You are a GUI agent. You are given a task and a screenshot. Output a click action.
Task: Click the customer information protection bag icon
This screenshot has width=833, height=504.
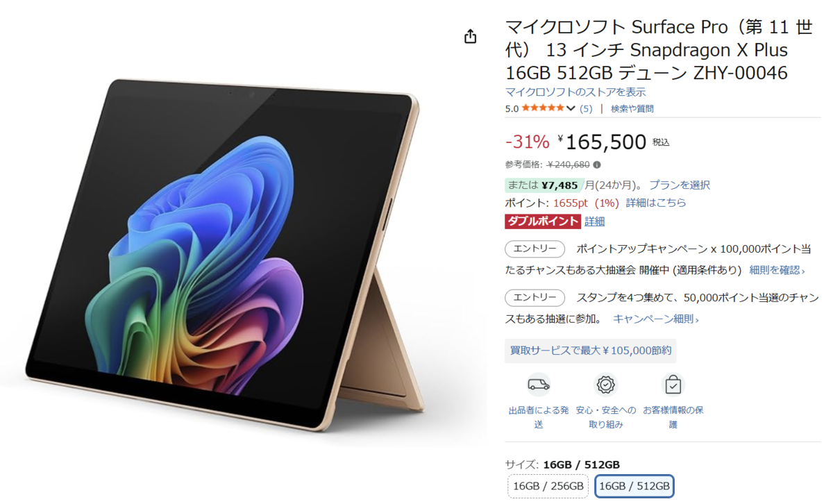click(673, 385)
